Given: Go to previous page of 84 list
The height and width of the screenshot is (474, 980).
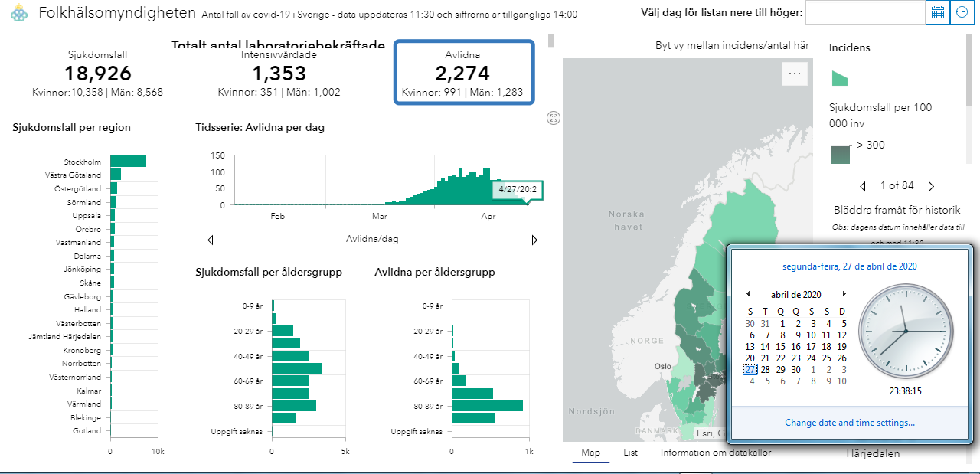Looking at the screenshot, I should pos(863,186).
